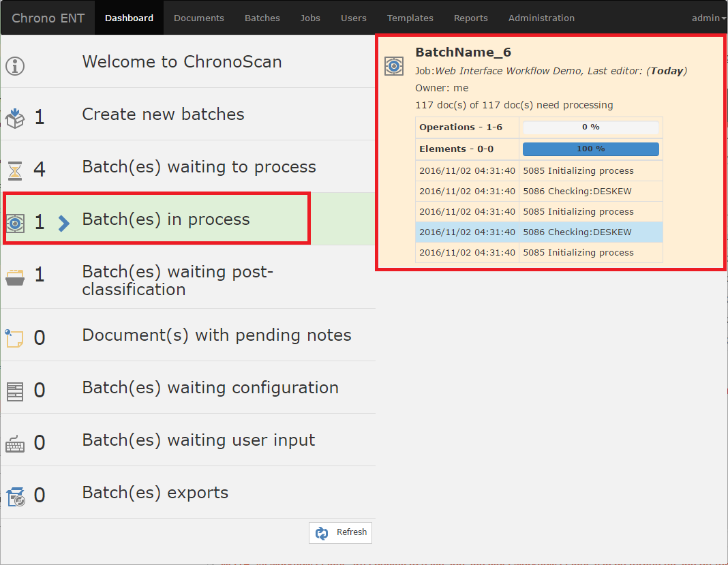
Task: Click the Elements - 0-0 label
Action: 457,149
